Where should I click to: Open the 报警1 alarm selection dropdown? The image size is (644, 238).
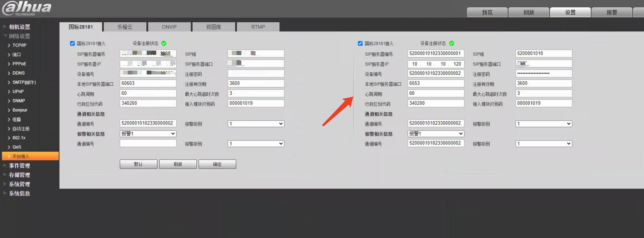[x=148, y=133]
